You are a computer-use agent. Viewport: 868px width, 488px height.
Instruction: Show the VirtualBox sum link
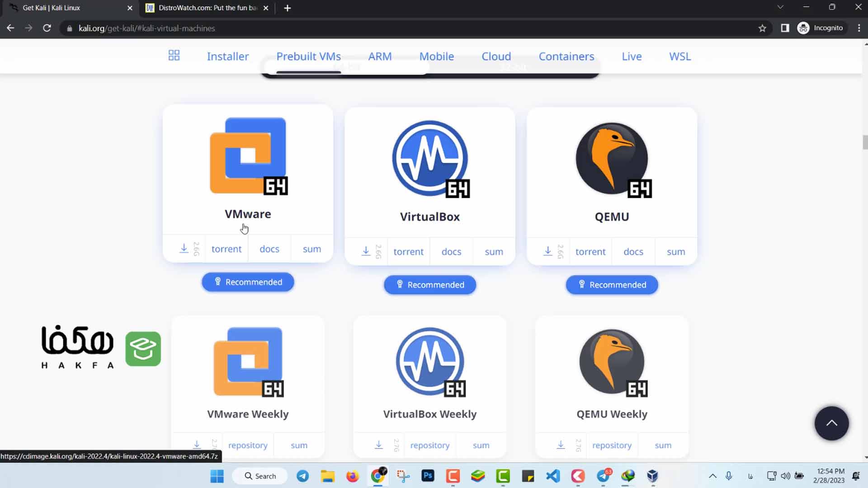coord(494,252)
